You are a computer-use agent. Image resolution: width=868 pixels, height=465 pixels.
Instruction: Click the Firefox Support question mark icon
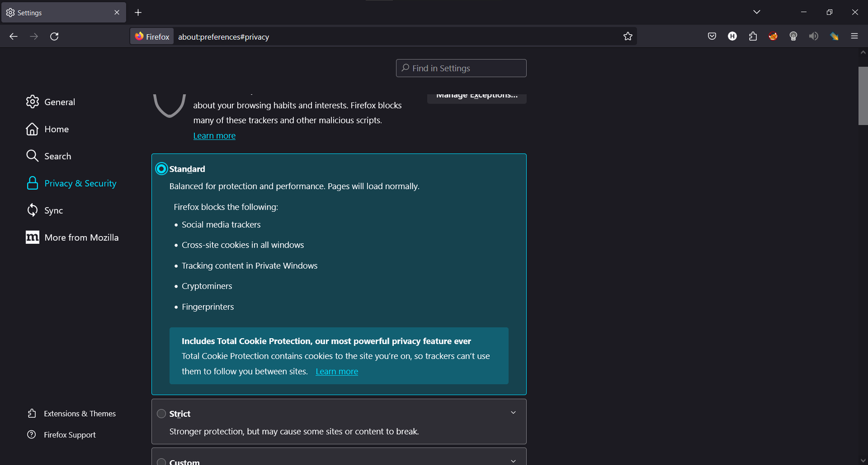tap(32, 435)
